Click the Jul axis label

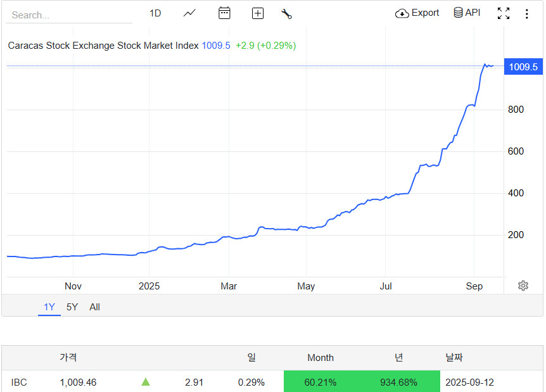coord(386,286)
